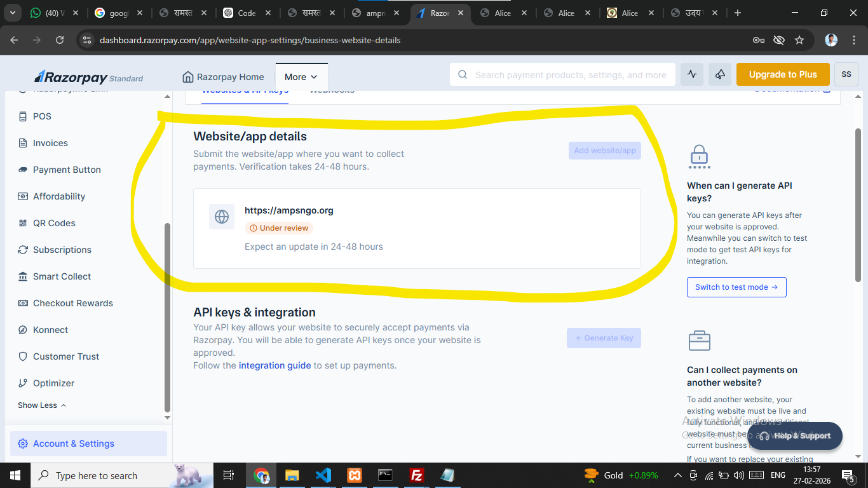Click the main page scrollbar

(858, 205)
